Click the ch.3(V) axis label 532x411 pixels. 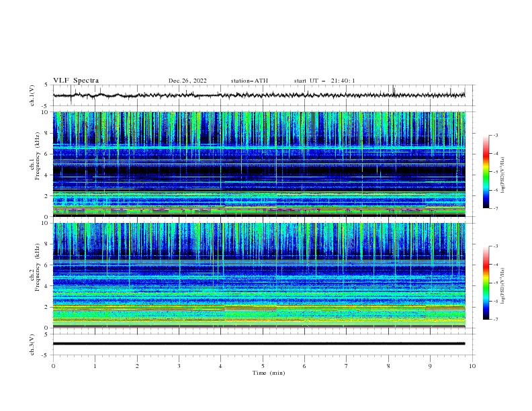32,345
